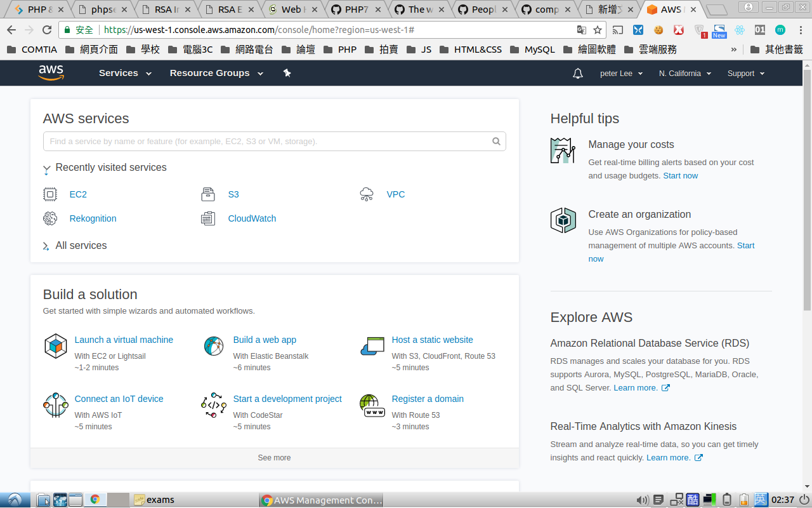The width and height of the screenshot is (812, 508).
Task: Click the volume icon in system tray
Action: 642,500
